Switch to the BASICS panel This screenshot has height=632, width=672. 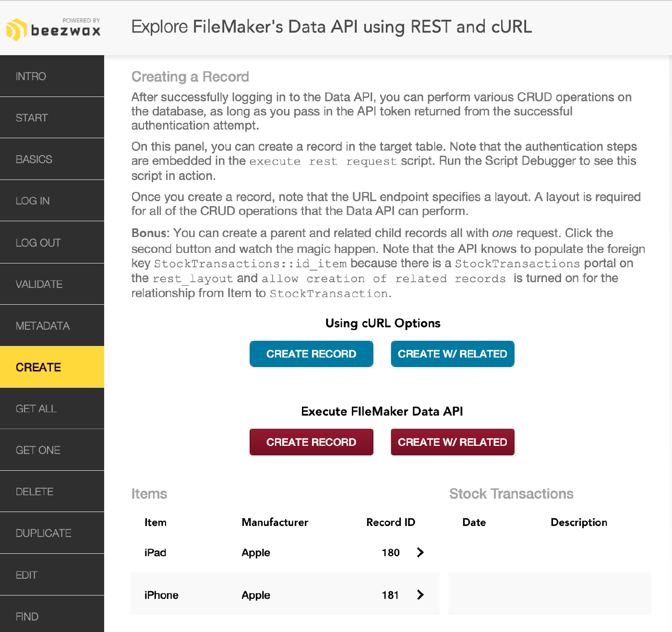click(52, 159)
